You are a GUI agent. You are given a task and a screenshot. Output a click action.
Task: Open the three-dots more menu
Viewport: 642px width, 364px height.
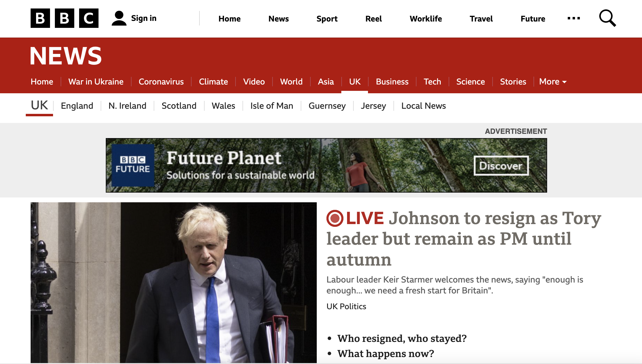573,18
